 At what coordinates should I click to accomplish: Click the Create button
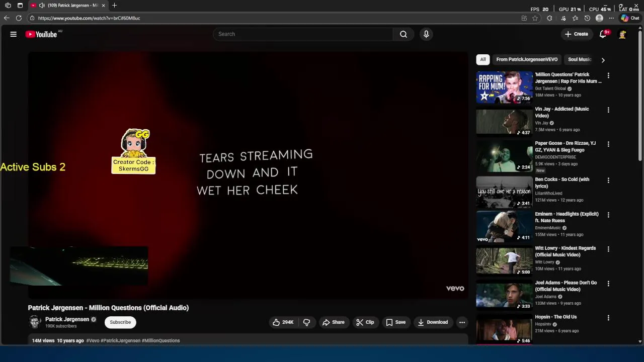(x=577, y=34)
